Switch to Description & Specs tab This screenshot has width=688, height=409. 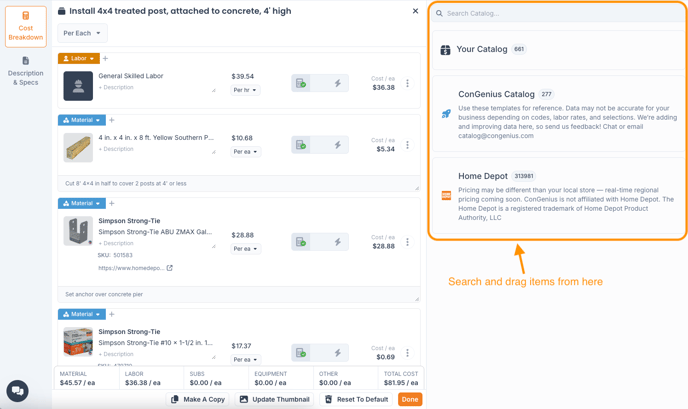click(25, 71)
